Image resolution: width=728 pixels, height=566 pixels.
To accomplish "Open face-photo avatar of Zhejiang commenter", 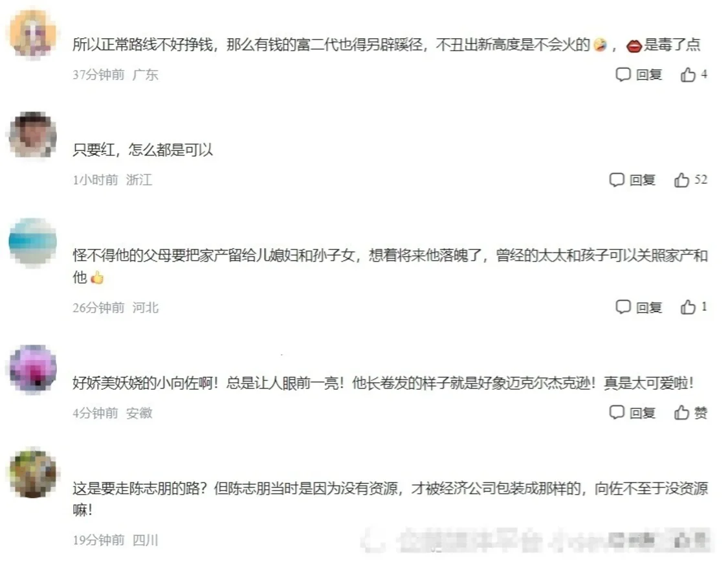I will pyautogui.click(x=33, y=136).
